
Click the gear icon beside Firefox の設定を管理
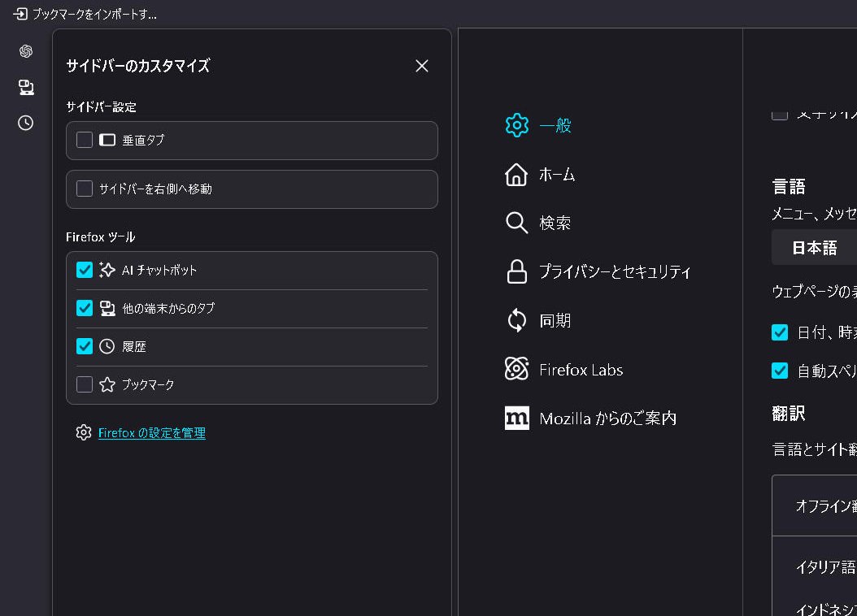coord(83,433)
